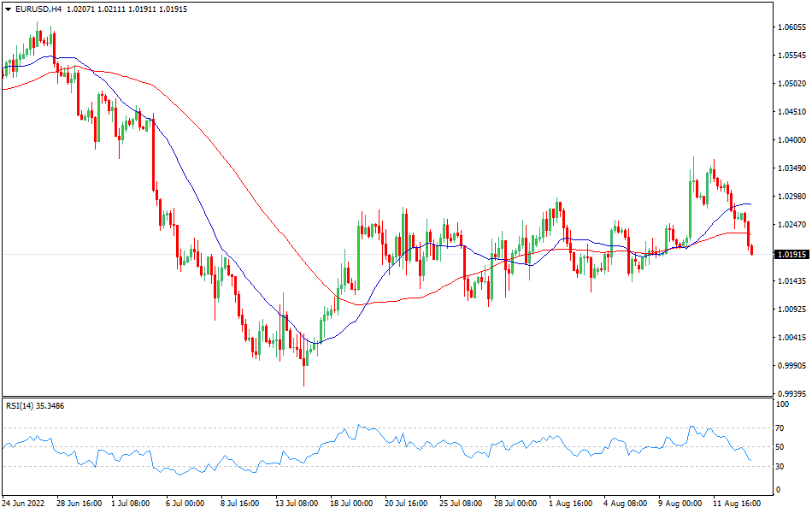
Task: Click the divider between chart and RSI panel
Action: 406,398
